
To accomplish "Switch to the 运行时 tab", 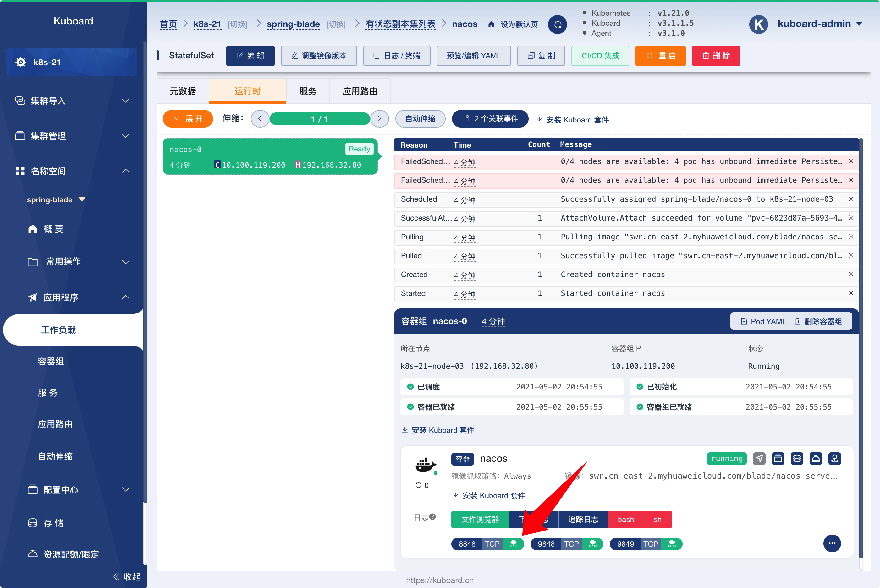I will 248,91.
